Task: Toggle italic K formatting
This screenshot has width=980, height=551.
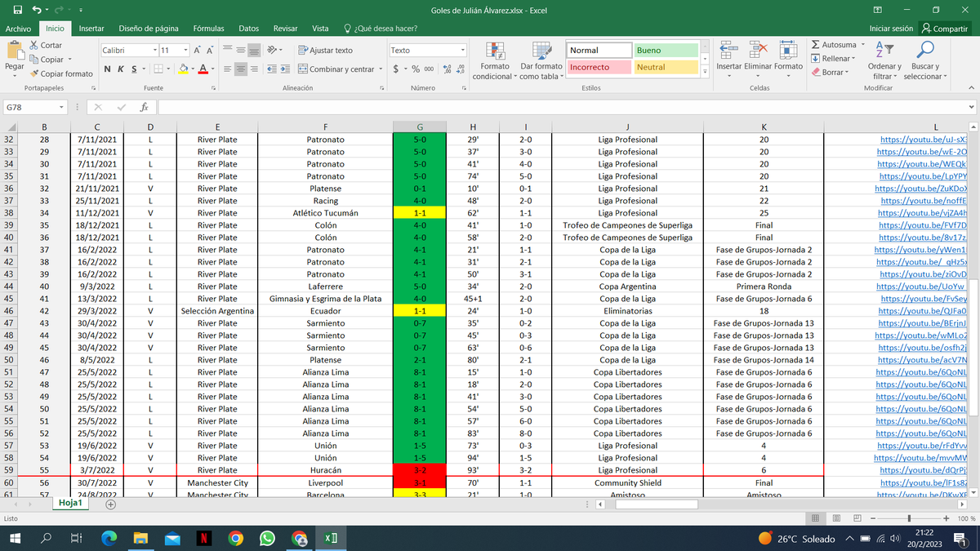Action: pyautogui.click(x=119, y=69)
